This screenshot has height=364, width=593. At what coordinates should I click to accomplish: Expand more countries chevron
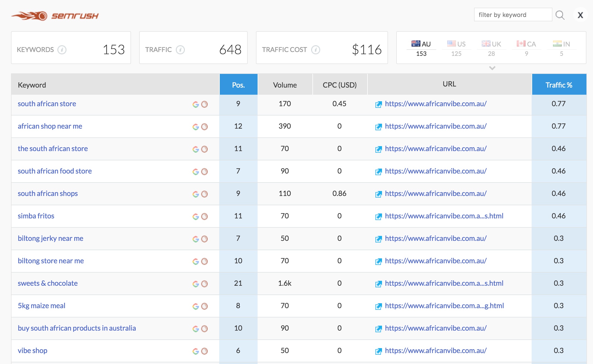point(492,68)
